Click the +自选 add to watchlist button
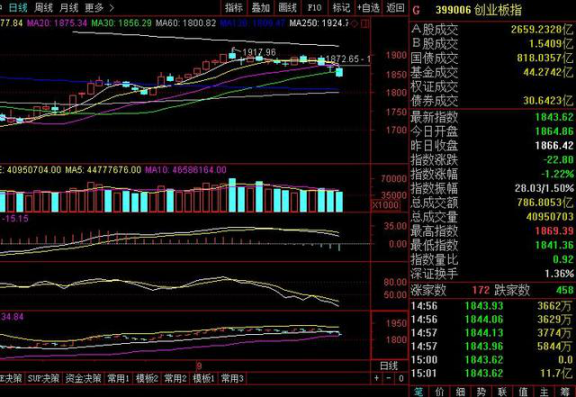Viewport: 576px width, 397px height. (x=368, y=8)
